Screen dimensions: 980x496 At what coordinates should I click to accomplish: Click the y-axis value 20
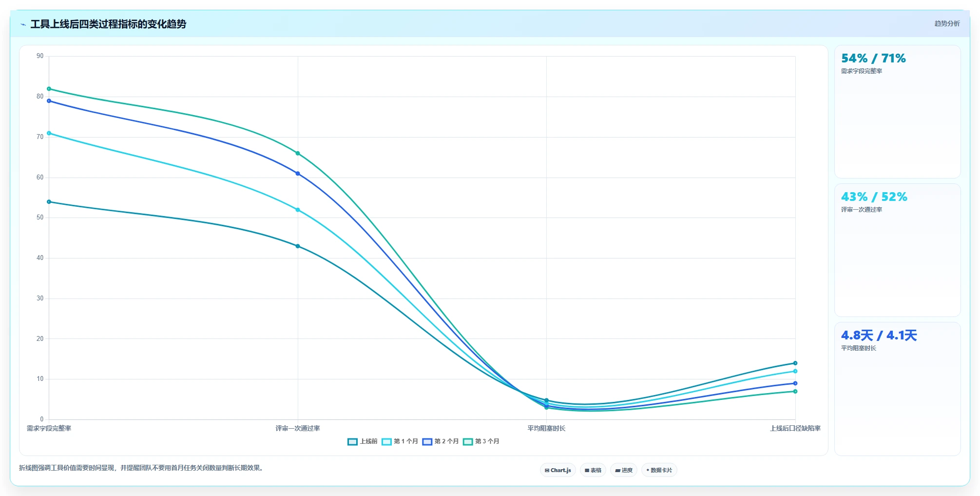click(x=40, y=339)
